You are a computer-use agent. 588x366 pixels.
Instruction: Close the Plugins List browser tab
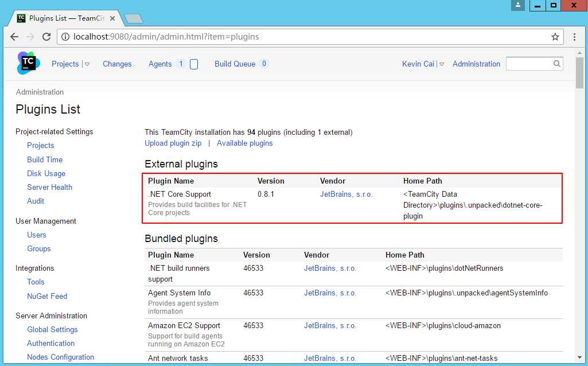112,18
